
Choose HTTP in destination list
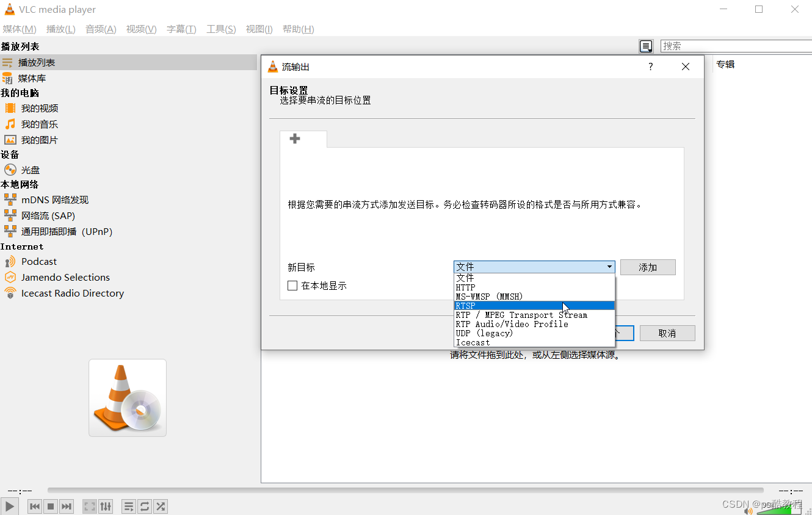point(534,287)
